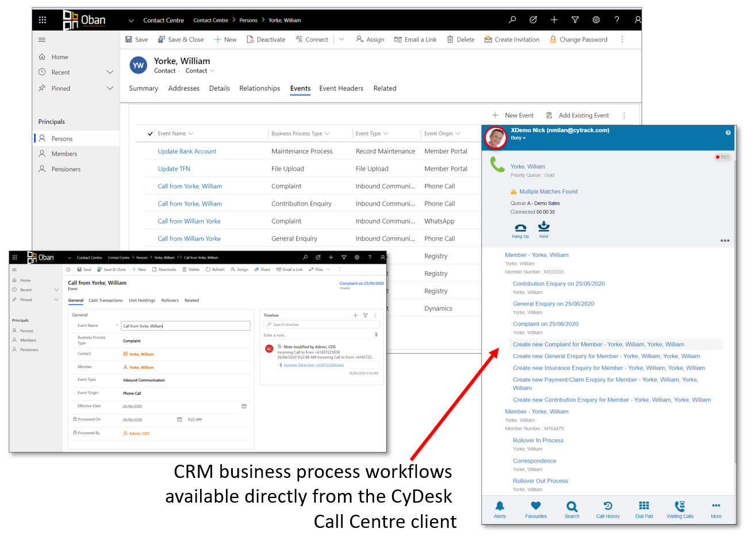756x540 pixels.
Task: Toggle the select-all checkmark in events grid header
Action: click(150, 134)
